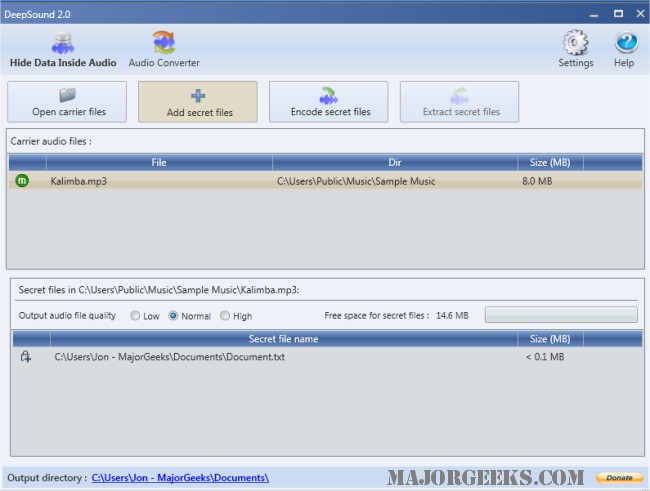
Task: Click the Donate button
Action: pyautogui.click(x=619, y=478)
